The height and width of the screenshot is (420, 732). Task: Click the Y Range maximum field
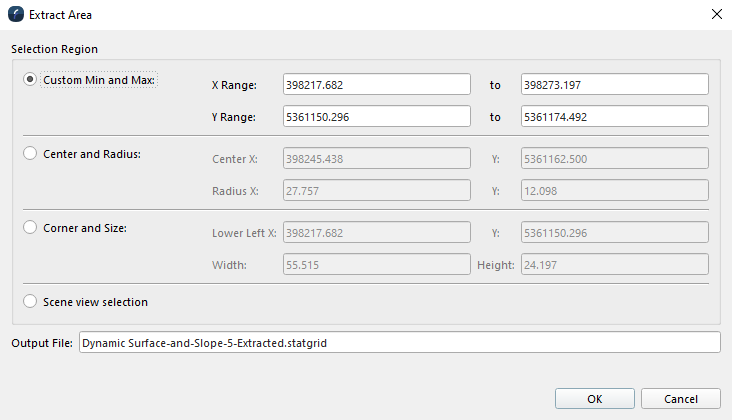pyautogui.click(x=615, y=117)
